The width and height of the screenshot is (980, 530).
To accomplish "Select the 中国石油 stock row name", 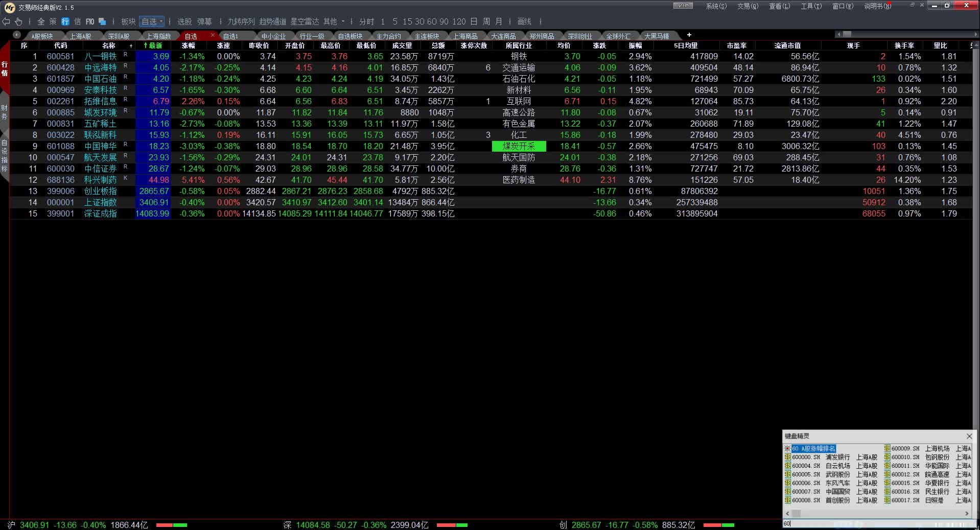I will click(x=100, y=79).
